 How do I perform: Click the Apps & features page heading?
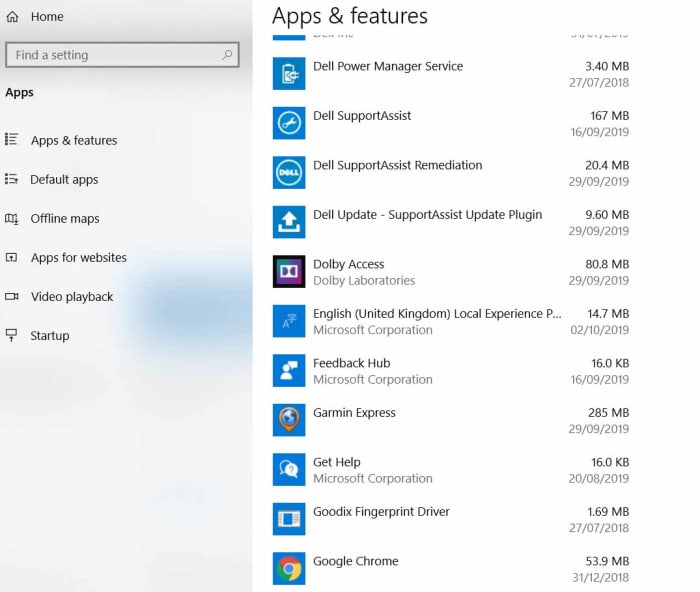[x=350, y=16]
